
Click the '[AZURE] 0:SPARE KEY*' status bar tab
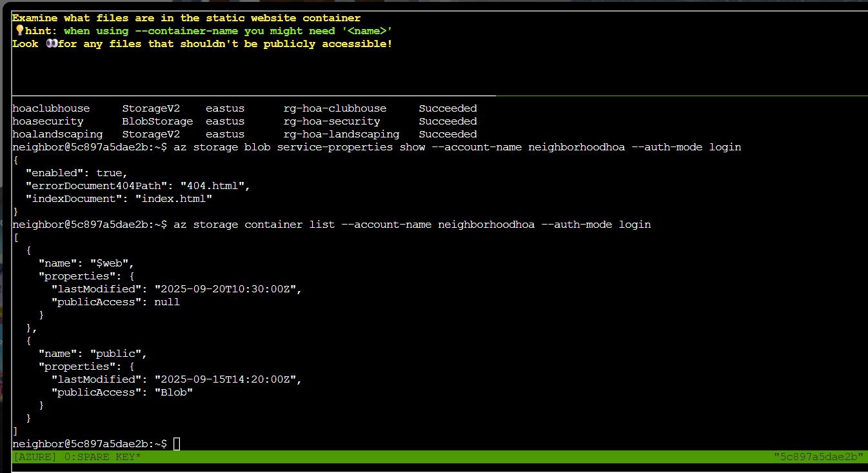click(77, 457)
